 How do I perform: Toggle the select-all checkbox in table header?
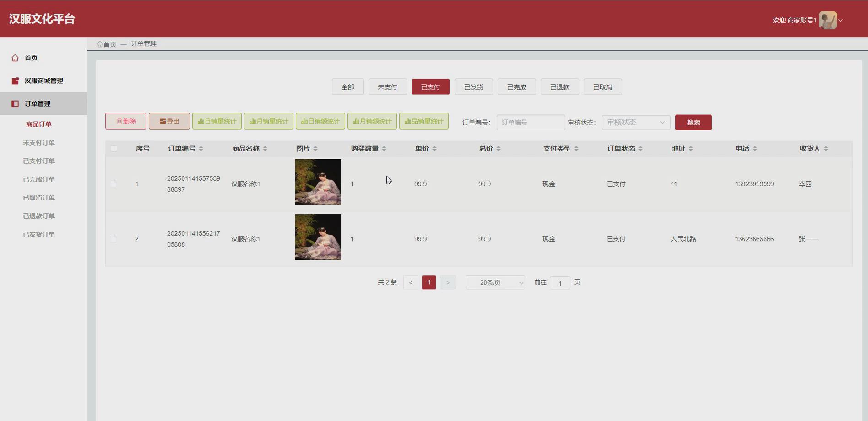[114, 148]
